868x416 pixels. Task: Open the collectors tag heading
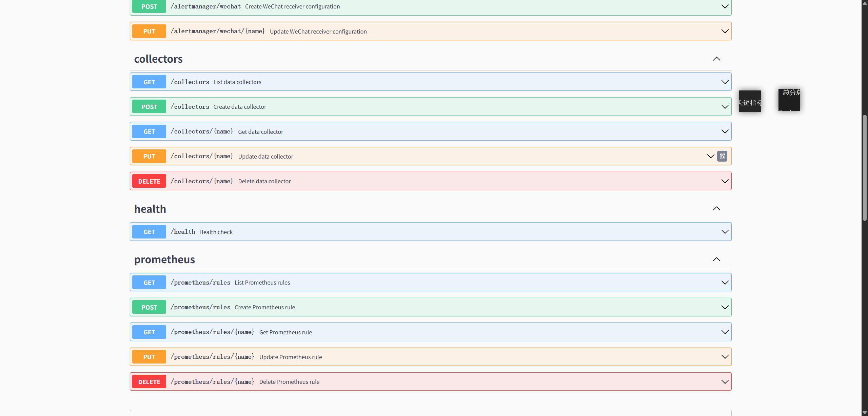[x=158, y=59]
